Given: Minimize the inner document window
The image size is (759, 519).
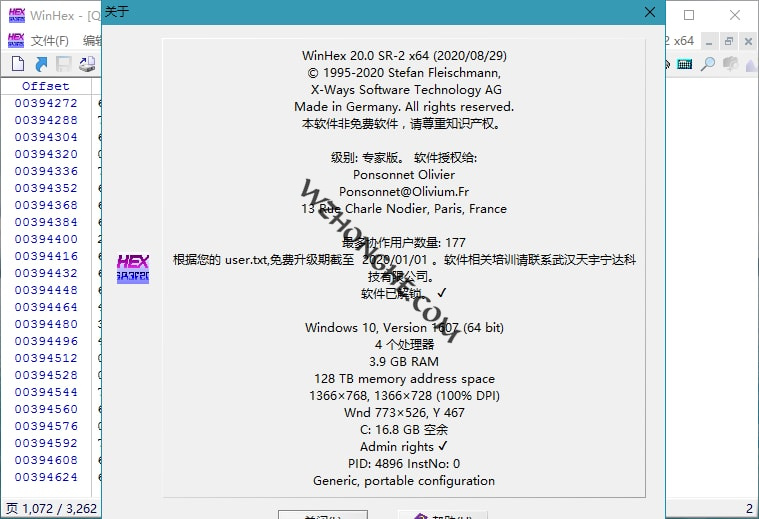Looking at the screenshot, I should pyautogui.click(x=709, y=42).
